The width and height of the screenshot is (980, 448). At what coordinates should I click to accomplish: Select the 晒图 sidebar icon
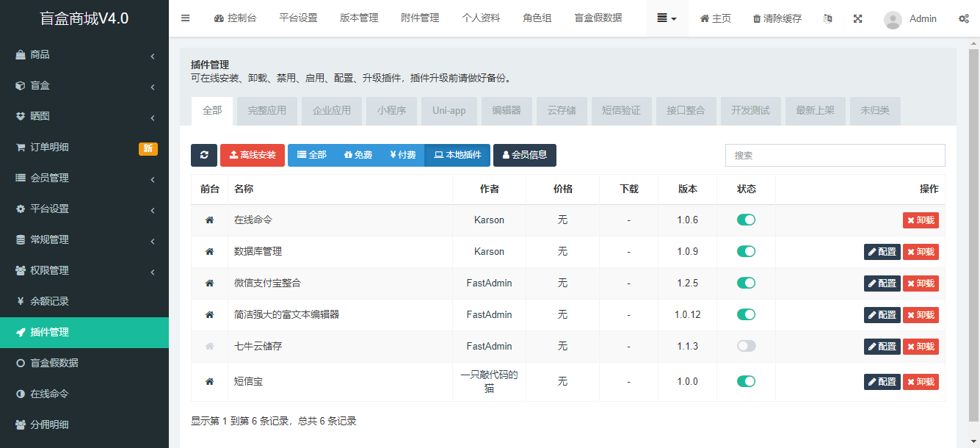(18, 117)
